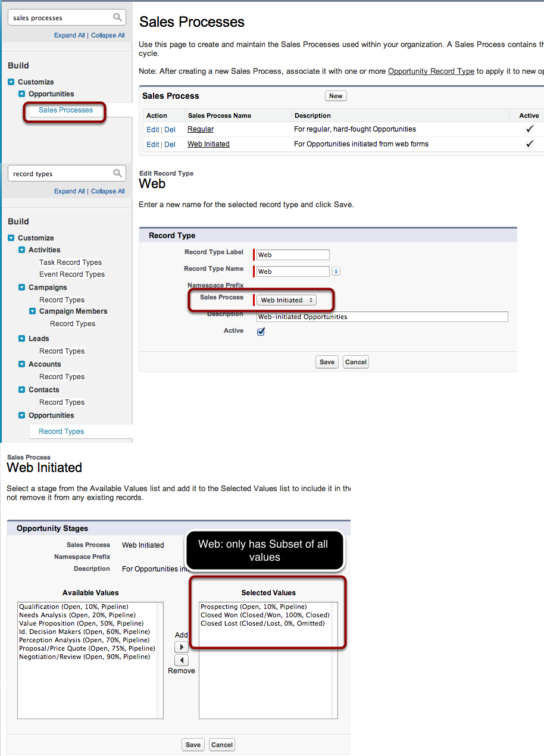The width and height of the screenshot is (544, 756).
Task: Collapse the Activities section in sidebar
Action: (x=22, y=250)
